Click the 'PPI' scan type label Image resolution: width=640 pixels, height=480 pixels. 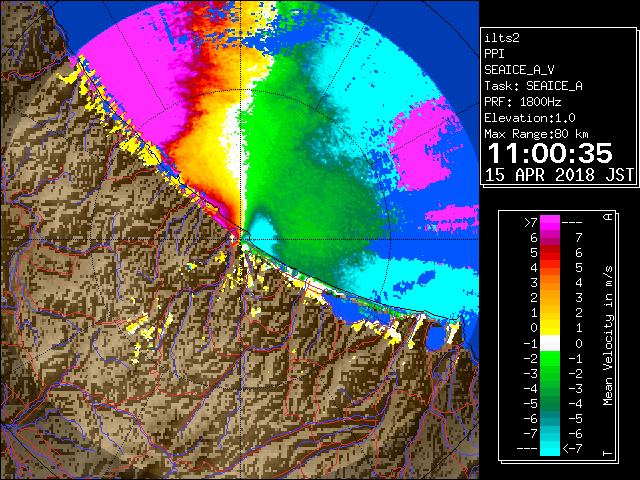click(494, 54)
